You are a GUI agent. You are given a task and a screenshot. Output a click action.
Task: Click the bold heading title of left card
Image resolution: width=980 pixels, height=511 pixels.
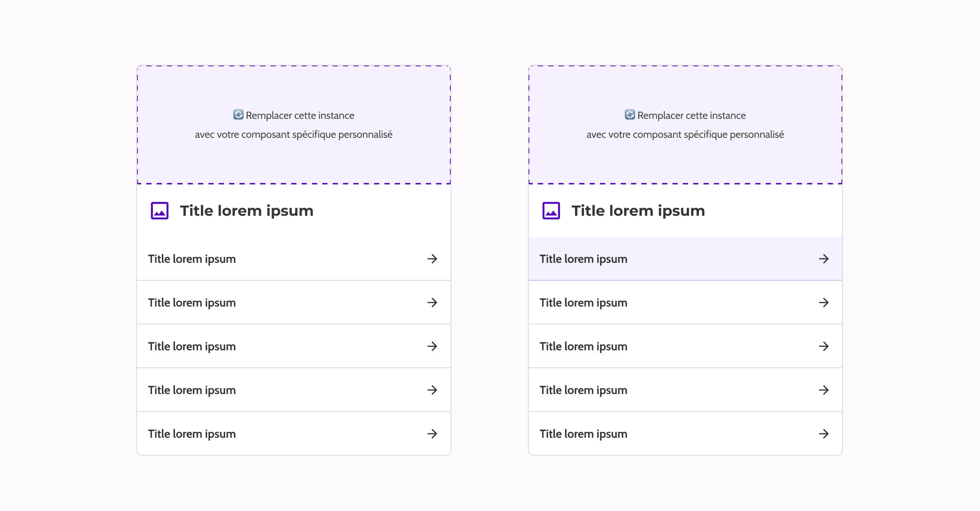246,211
